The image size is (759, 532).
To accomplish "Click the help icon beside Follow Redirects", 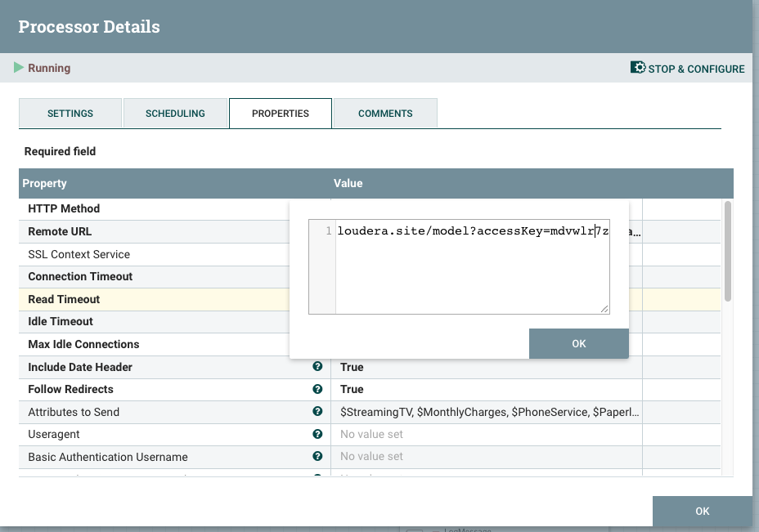I will pyautogui.click(x=317, y=389).
